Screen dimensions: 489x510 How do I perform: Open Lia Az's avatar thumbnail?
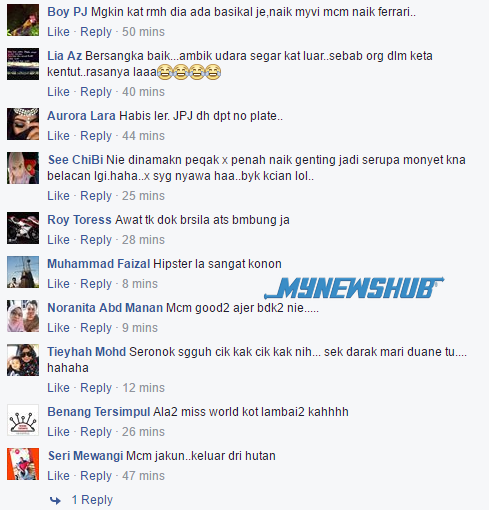point(23,64)
